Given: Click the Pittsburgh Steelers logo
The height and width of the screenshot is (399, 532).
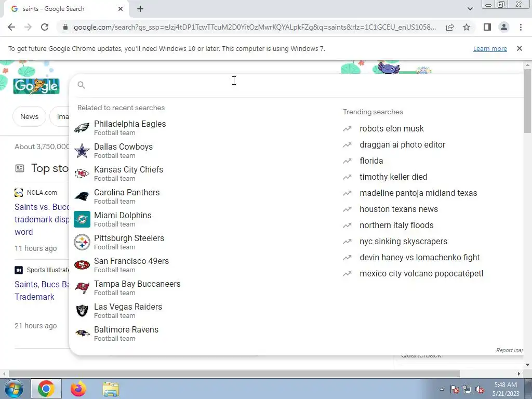Looking at the screenshot, I should point(82,242).
